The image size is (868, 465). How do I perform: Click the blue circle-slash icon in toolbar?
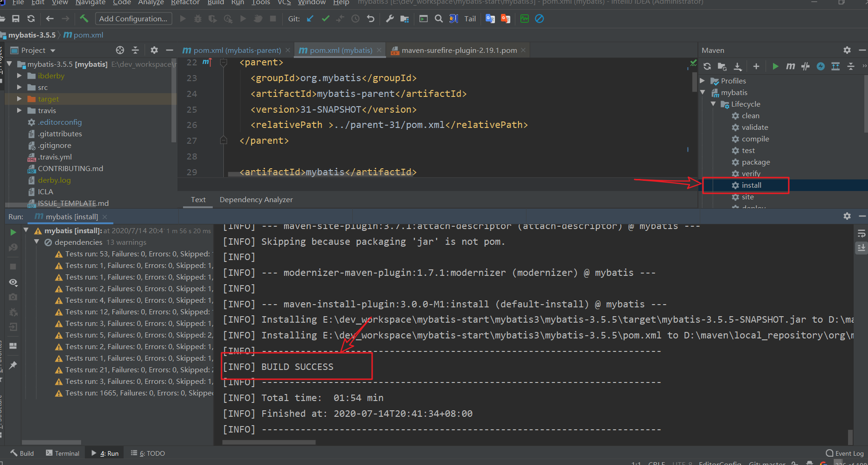pos(539,19)
